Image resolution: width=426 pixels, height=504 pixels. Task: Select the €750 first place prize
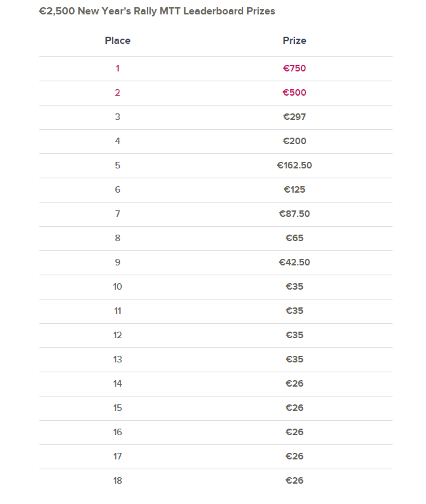(x=294, y=68)
